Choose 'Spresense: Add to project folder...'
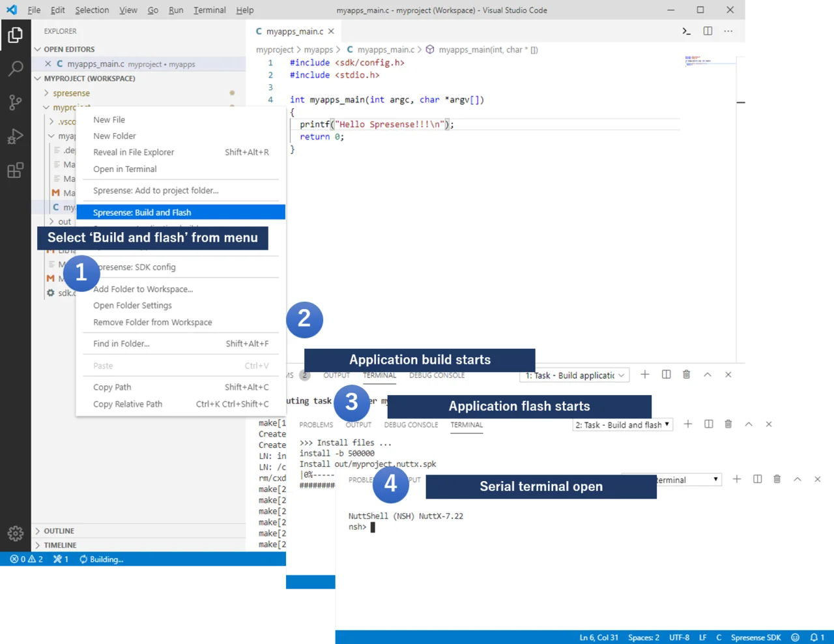 point(180,190)
